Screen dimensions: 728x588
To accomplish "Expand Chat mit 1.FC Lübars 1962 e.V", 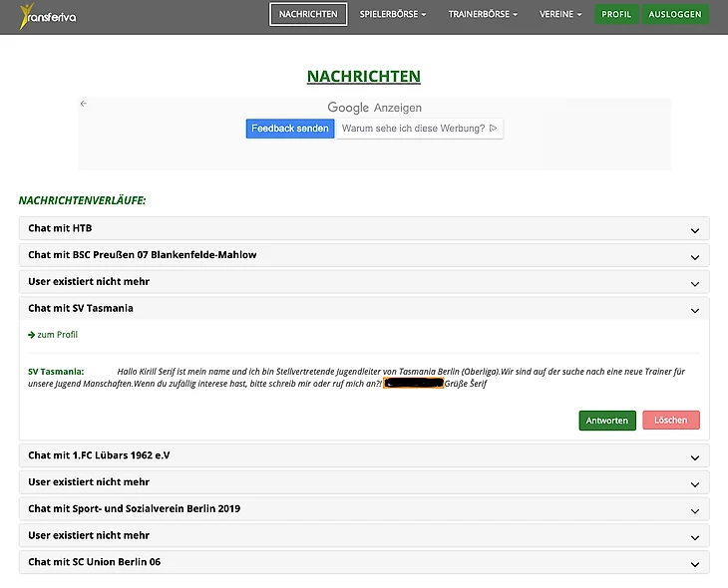I will [x=364, y=455].
